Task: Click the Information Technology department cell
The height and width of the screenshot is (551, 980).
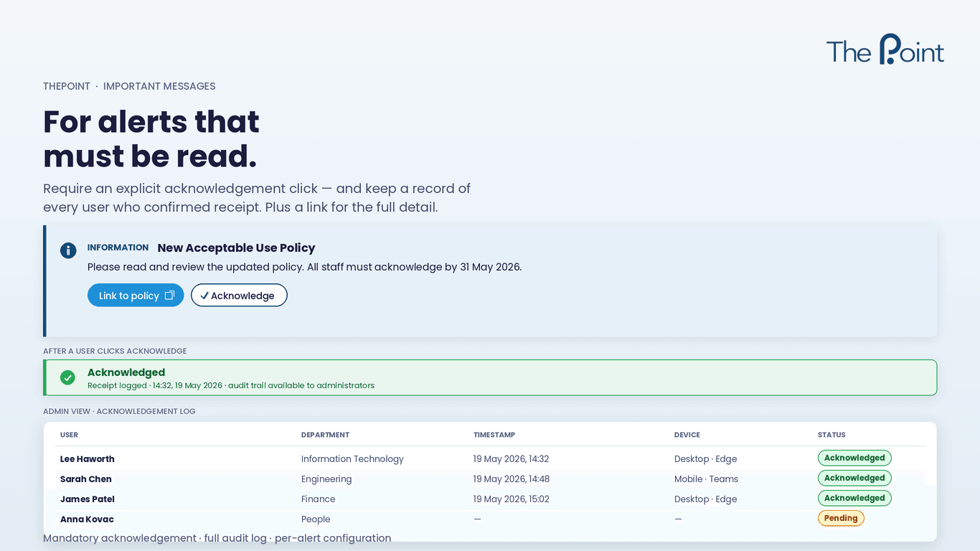Action: 352,459
